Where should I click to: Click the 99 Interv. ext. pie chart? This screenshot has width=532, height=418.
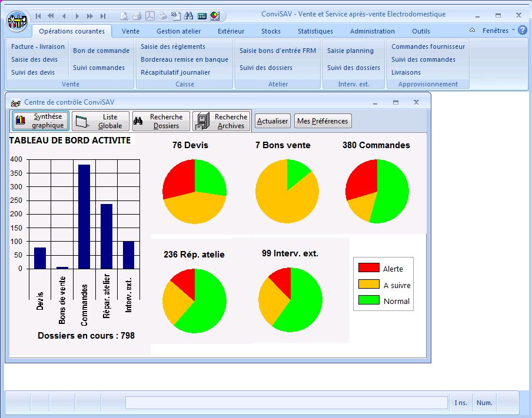(x=291, y=300)
